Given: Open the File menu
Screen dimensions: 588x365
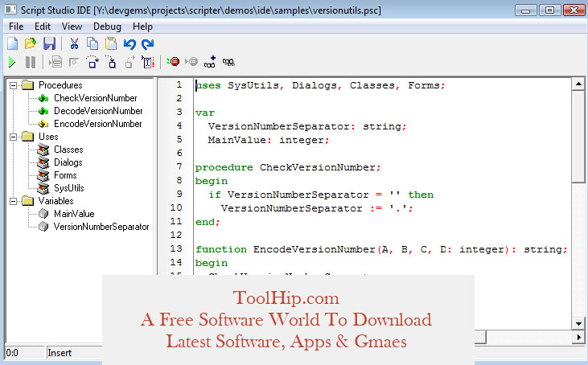Looking at the screenshot, I should pos(16,27).
